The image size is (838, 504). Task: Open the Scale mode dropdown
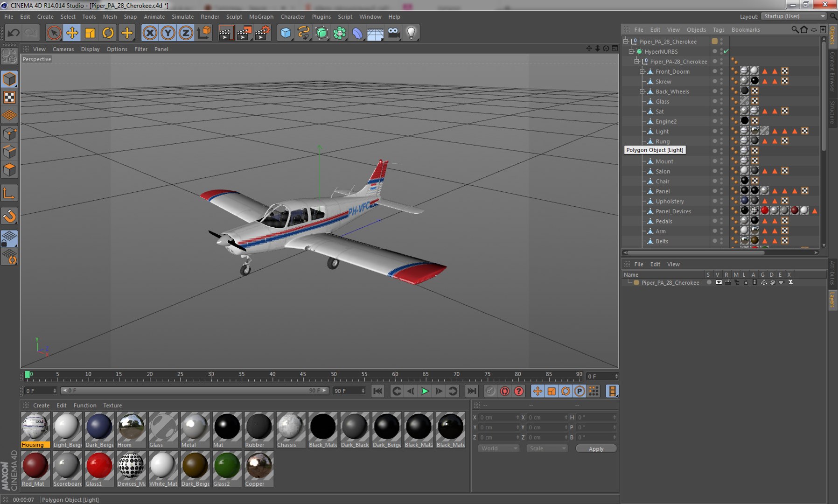pyautogui.click(x=546, y=448)
